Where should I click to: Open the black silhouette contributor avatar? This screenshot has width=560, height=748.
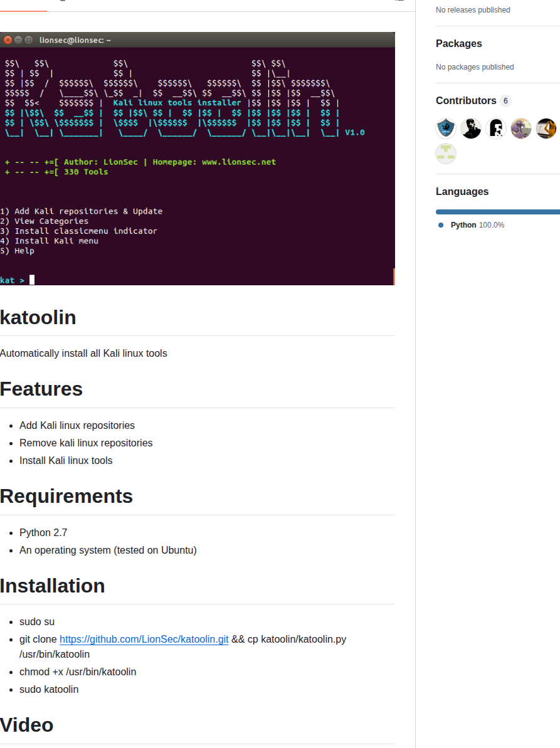(471, 129)
